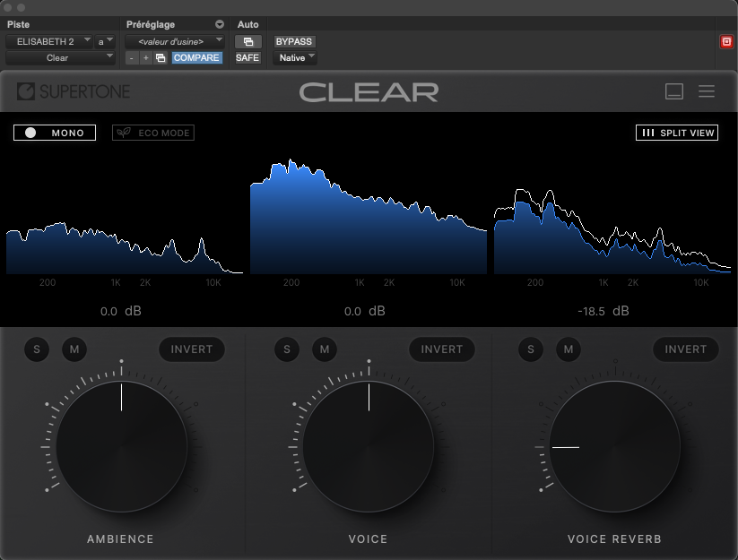Click the VOICE knob label
Viewport: 738px width, 560px height.
click(x=368, y=538)
